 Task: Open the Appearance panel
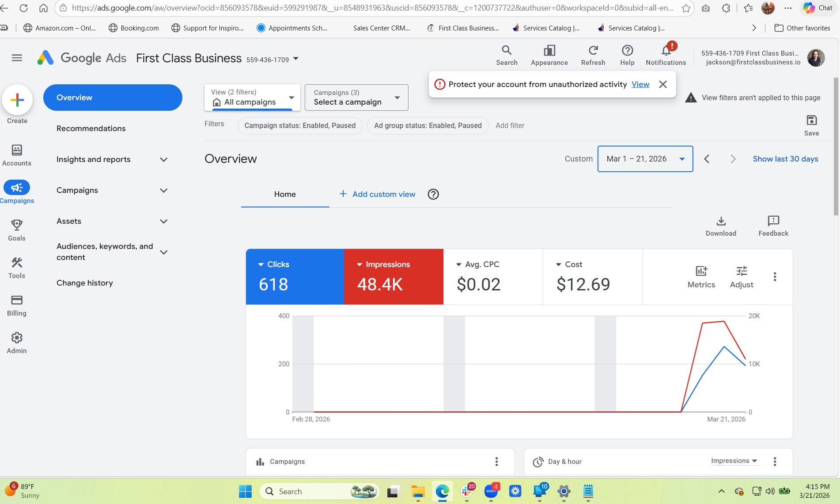click(x=549, y=54)
